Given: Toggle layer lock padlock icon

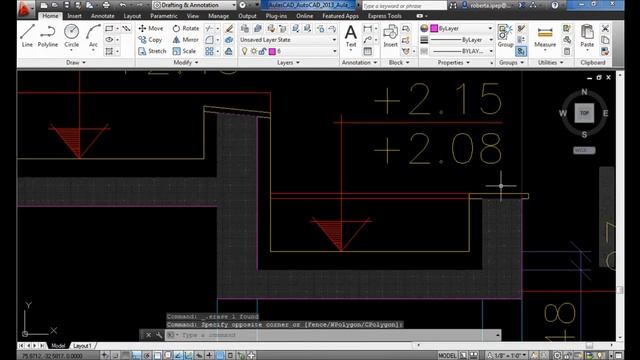Looking at the screenshot, I should (262, 51).
